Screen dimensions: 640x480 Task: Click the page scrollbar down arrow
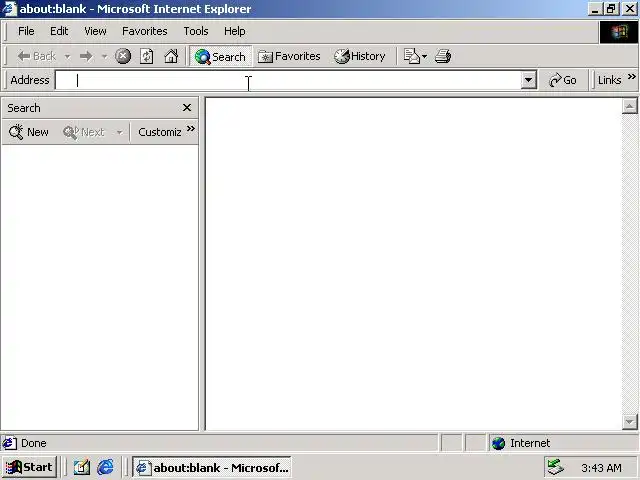click(x=629, y=422)
